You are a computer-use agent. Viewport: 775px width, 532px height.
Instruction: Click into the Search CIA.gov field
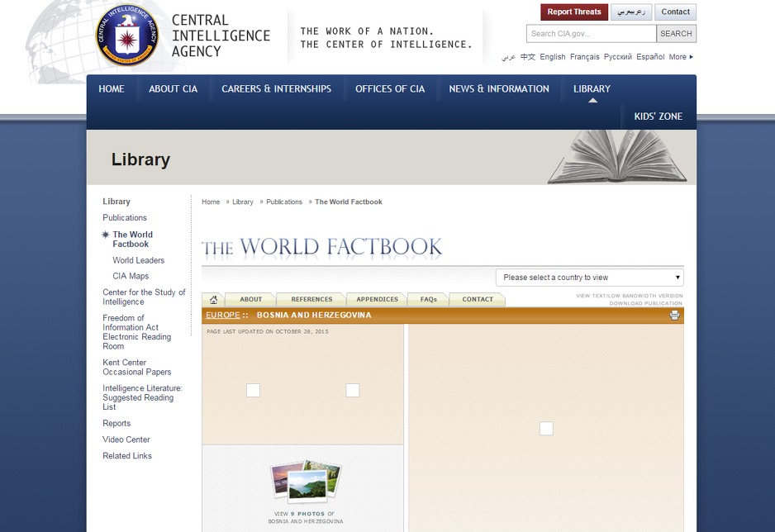point(591,34)
